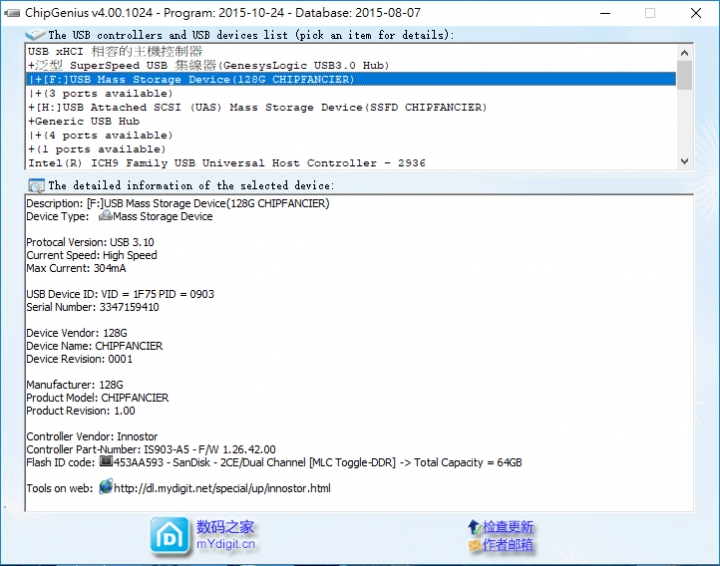Open the 数码之家 website link
This screenshot has height=566, width=720.
click(225, 527)
